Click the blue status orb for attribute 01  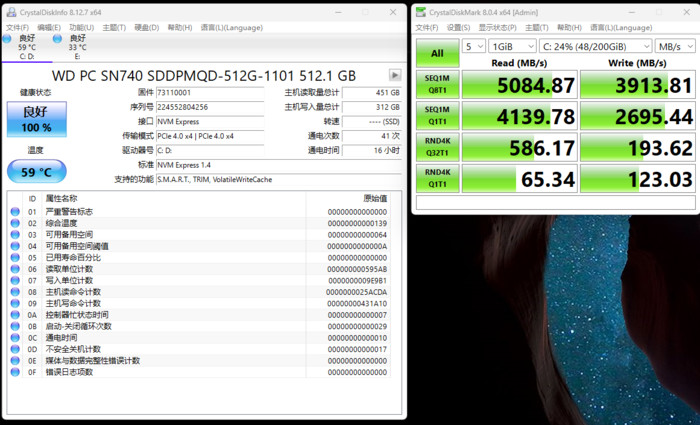click(15, 212)
